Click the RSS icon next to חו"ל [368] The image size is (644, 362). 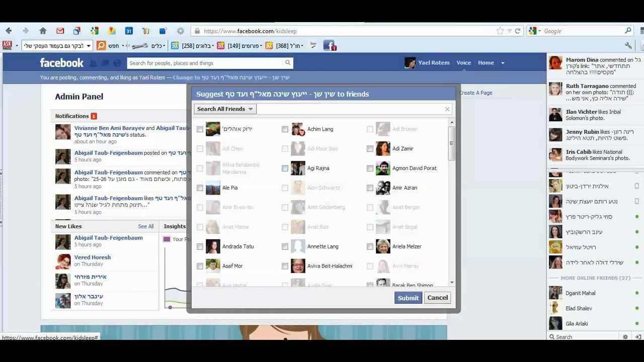point(269,46)
